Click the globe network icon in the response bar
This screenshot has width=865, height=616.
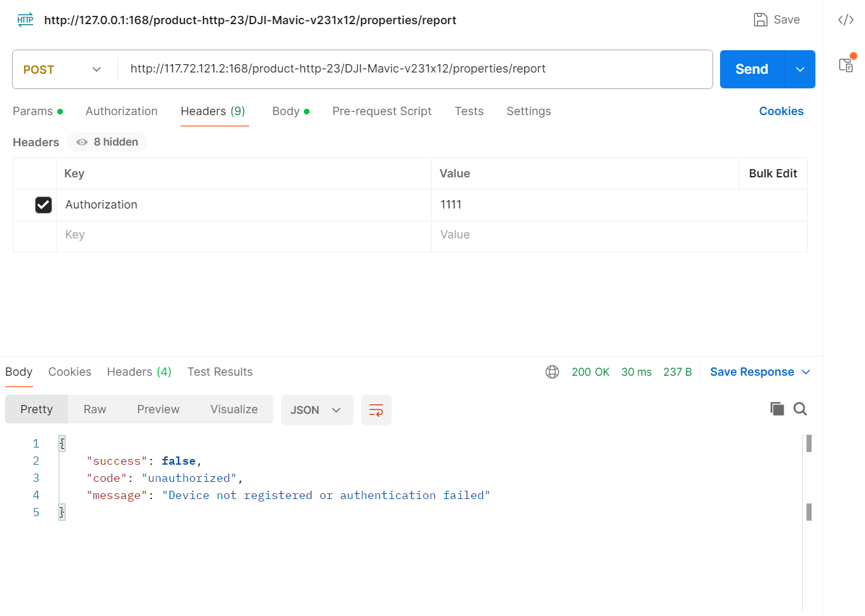coord(552,372)
